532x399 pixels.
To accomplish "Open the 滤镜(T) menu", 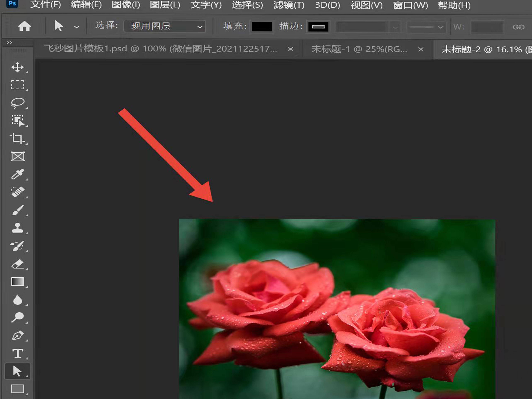I will tap(289, 5).
